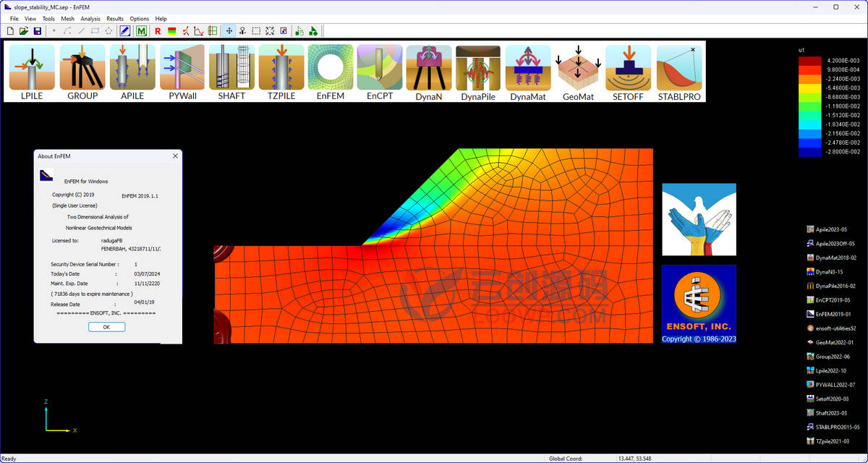Click the New file toolbar icon
868x463 pixels.
pyautogui.click(x=11, y=31)
